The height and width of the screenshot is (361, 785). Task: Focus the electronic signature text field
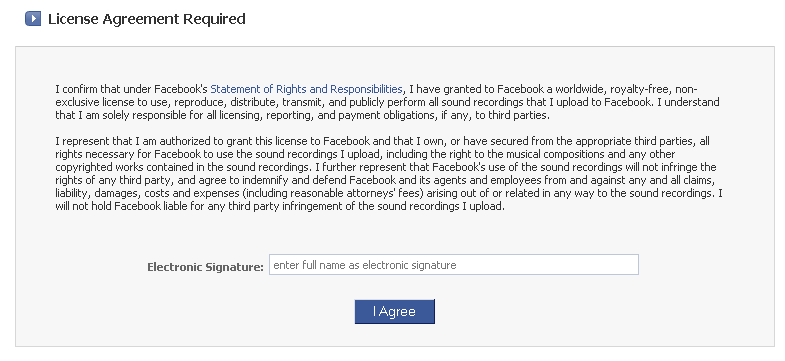click(x=454, y=265)
